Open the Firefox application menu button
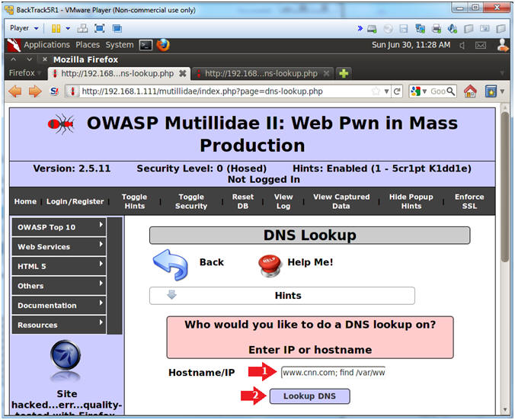Screen dimensions: 515x420 click(x=24, y=73)
